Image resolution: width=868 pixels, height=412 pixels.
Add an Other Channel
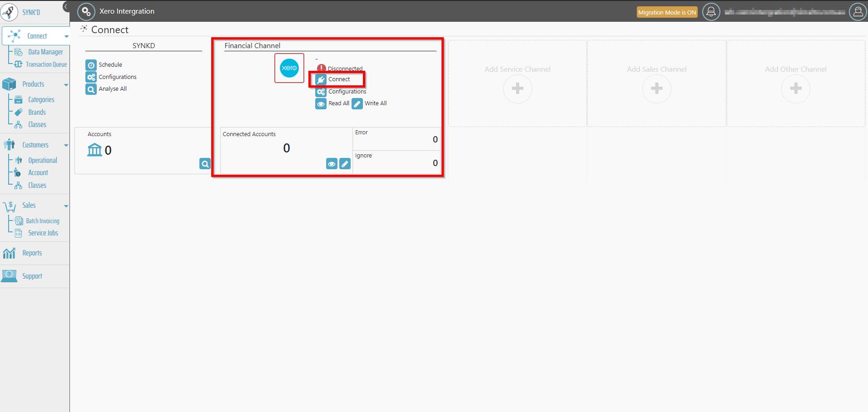(796, 88)
